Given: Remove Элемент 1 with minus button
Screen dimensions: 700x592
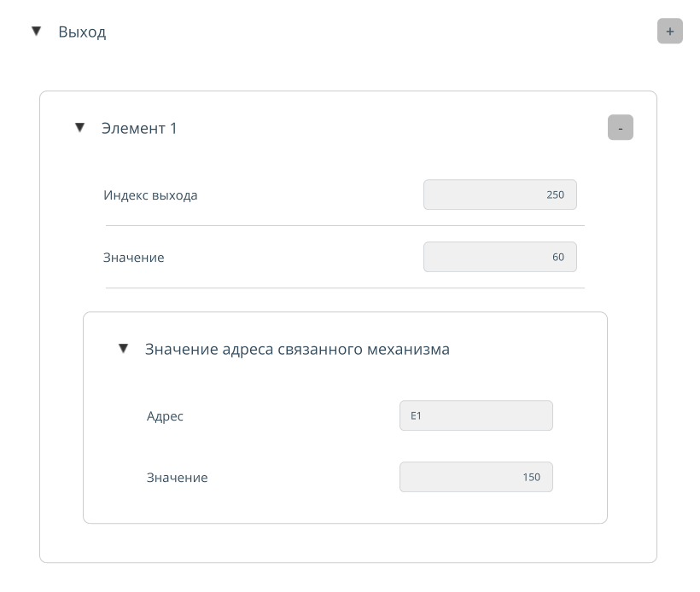Looking at the screenshot, I should [620, 128].
